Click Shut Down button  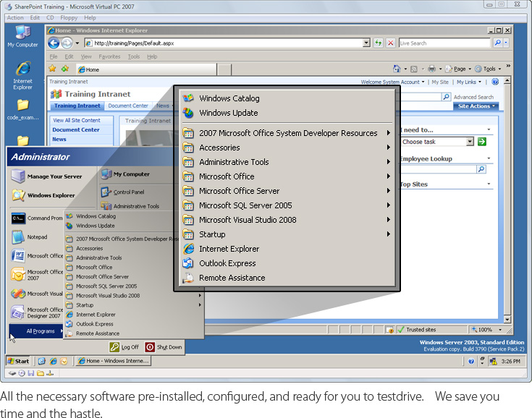click(164, 347)
